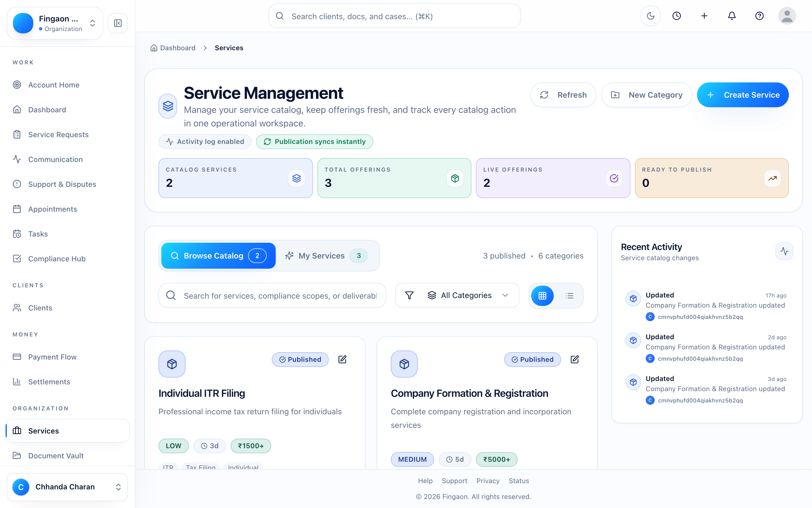Open Document Vault
Viewport: 812px width, 508px height.
click(x=67, y=456)
